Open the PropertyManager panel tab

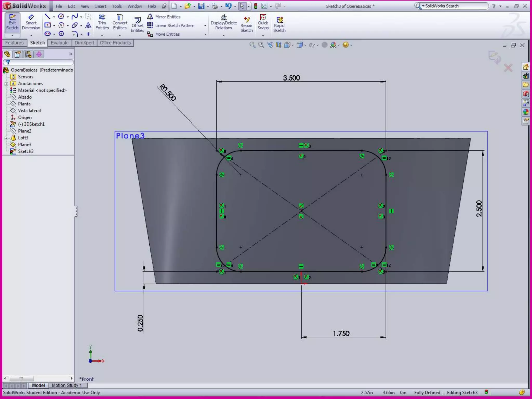point(18,54)
